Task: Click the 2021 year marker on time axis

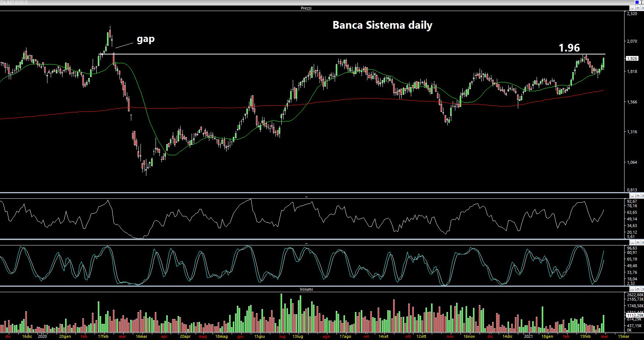Action: [x=528, y=336]
